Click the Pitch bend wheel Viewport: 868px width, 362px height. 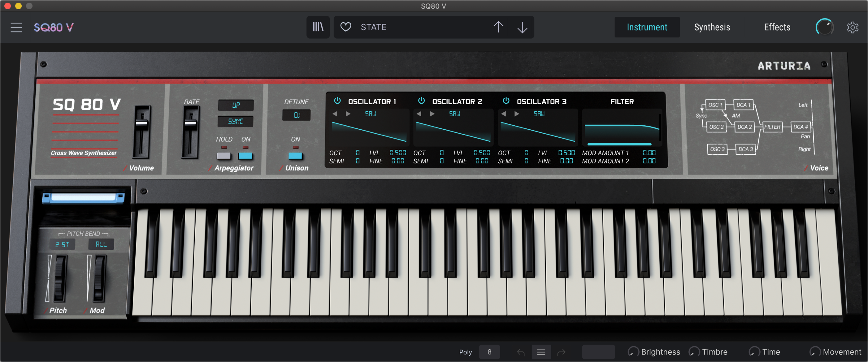(60, 278)
